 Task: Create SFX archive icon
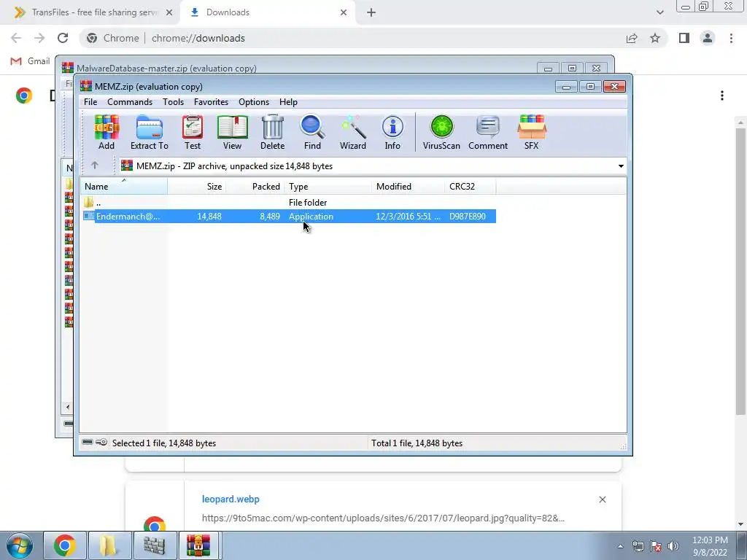(x=532, y=133)
